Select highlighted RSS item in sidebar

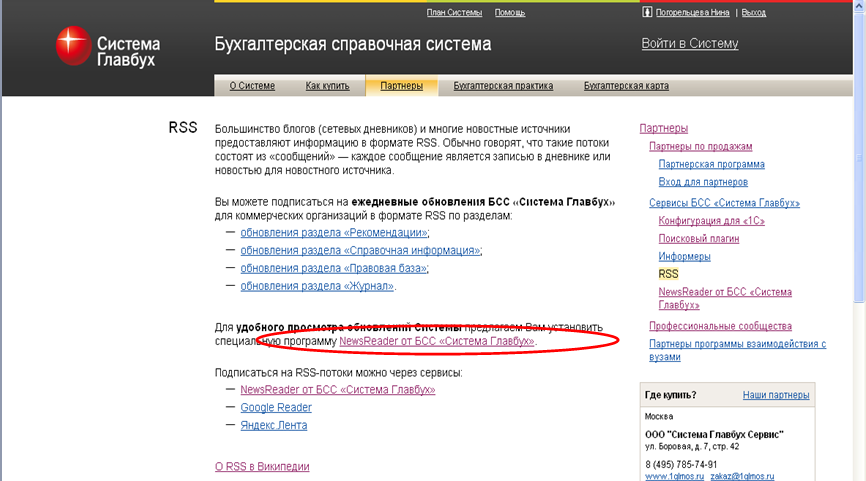668,273
